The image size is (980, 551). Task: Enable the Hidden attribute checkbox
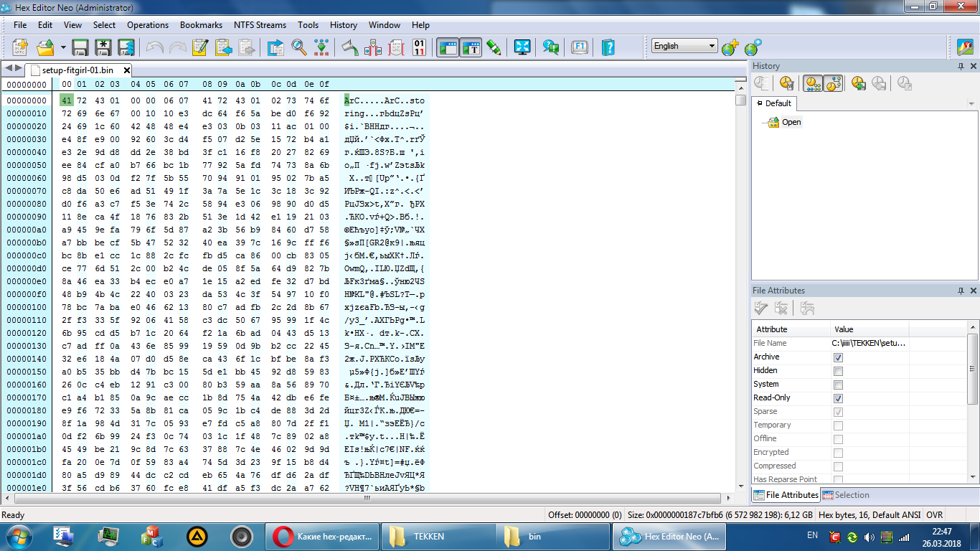(x=838, y=371)
